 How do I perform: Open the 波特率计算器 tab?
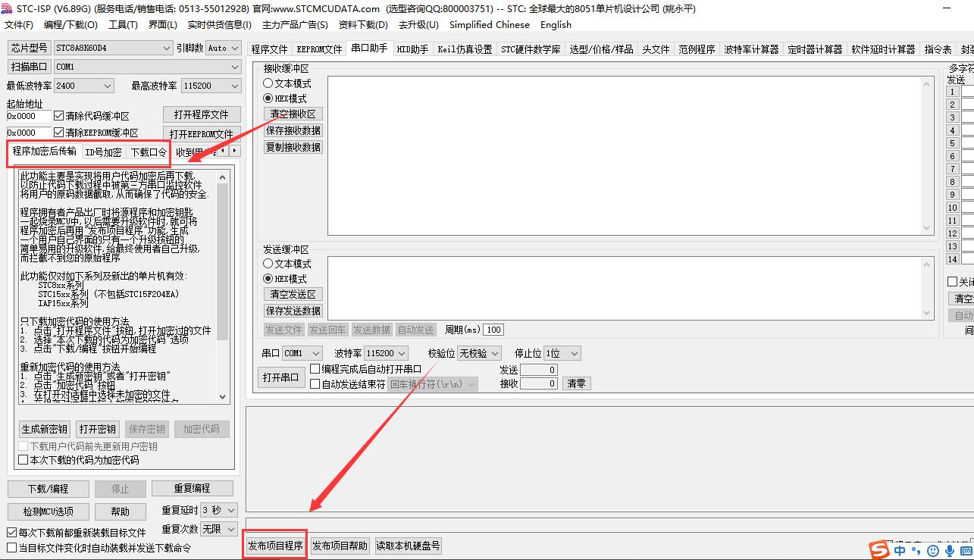tap(751, 49)
